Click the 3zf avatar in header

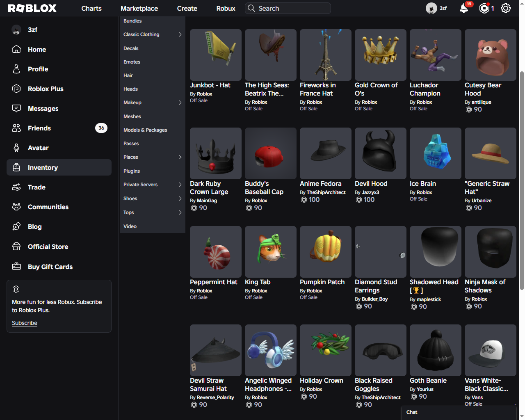pyautogui.click(x=431, y=8)
